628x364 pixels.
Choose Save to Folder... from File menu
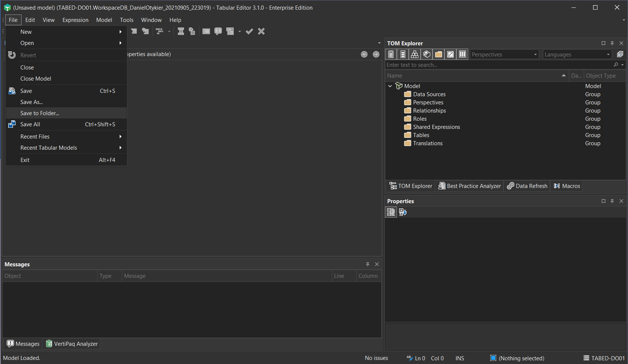point(40,113)
